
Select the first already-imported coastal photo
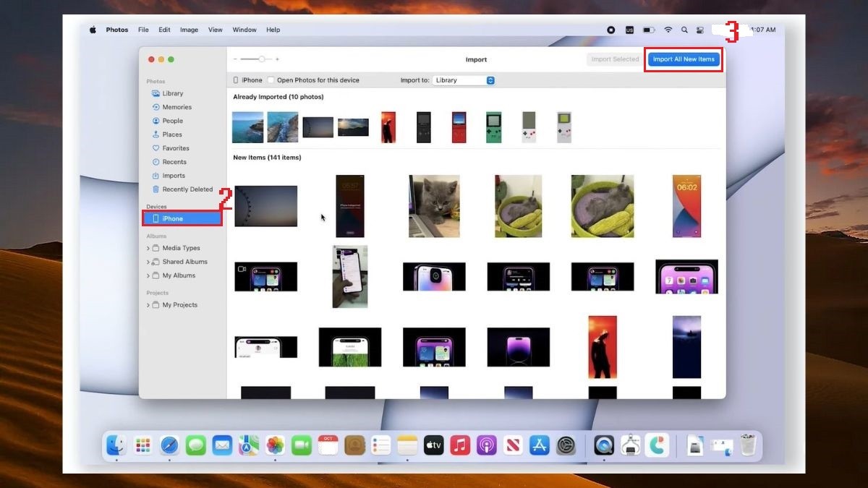(x=247, y=127)
